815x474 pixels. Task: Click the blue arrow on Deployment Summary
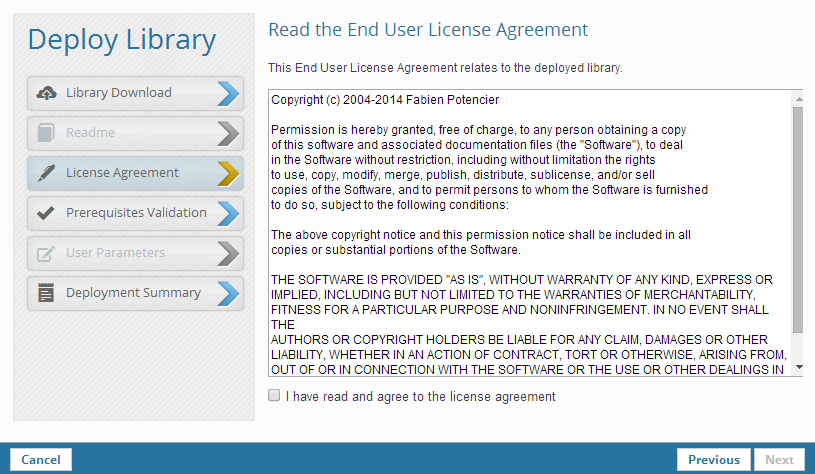click(x=228, y=293)
